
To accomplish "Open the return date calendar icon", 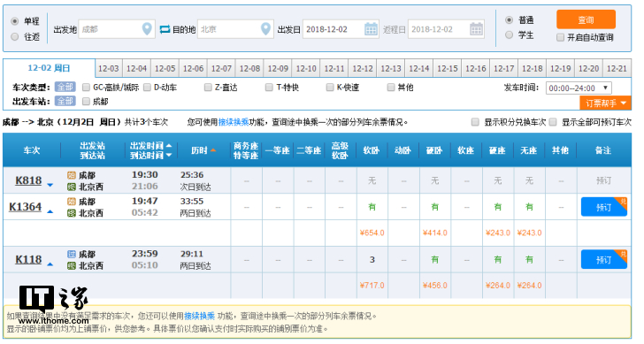I will click(477, 29).
